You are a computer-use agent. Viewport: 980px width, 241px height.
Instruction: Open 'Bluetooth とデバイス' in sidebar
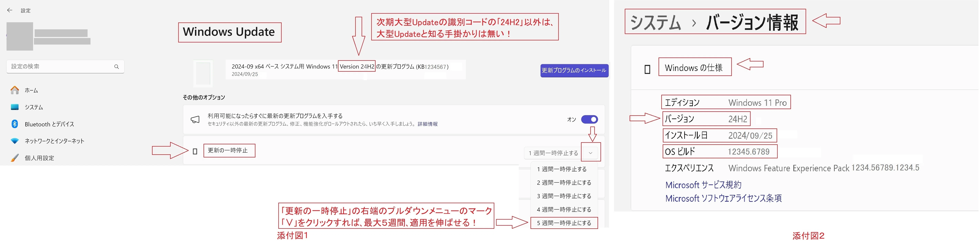(x=49, y=124)
